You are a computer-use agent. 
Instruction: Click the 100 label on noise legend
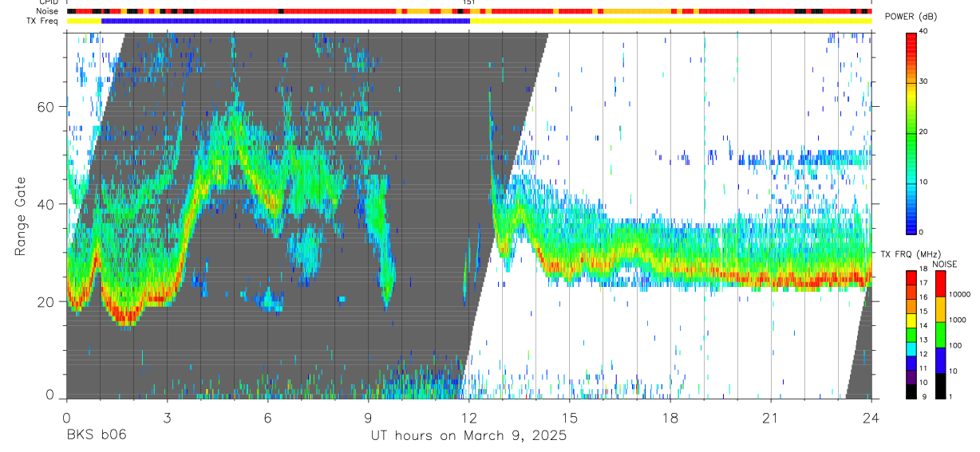tap(956, 345)
